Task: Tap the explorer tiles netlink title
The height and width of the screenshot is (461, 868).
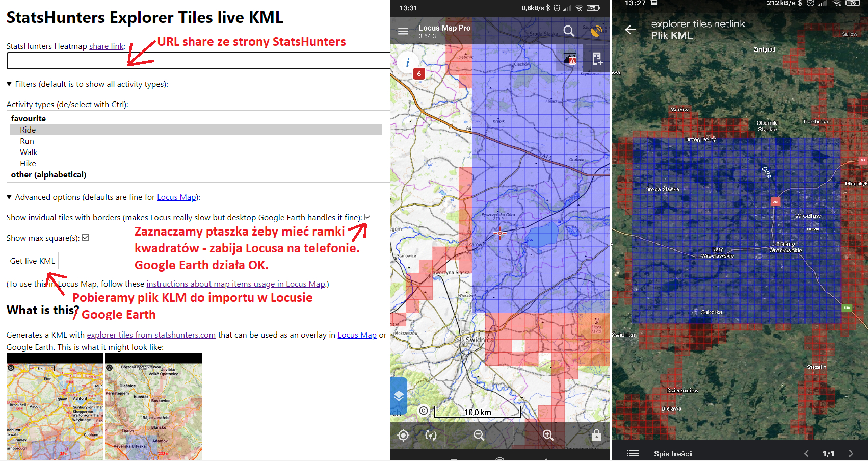Action: pyautogui.click(x=698, y=24)
